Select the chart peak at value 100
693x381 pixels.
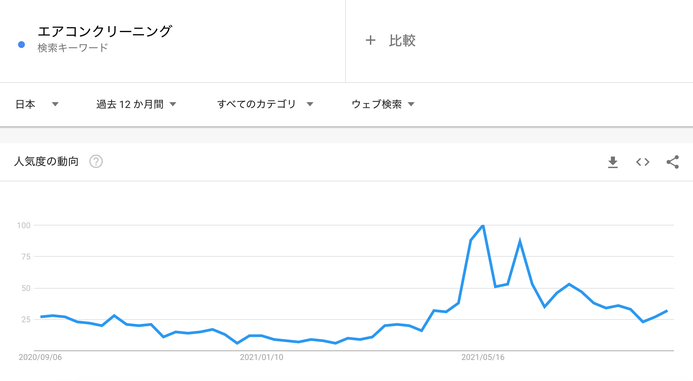click(483, 226)
